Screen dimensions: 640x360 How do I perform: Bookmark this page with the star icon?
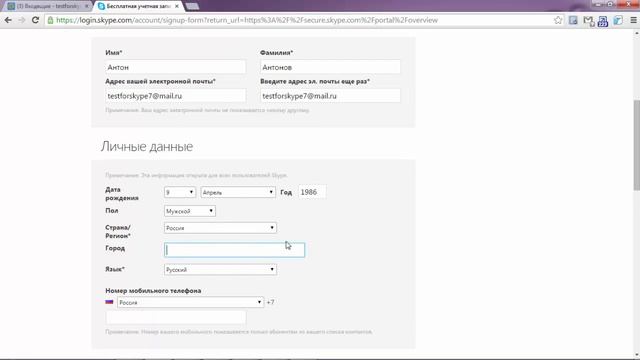coord(558,20)
